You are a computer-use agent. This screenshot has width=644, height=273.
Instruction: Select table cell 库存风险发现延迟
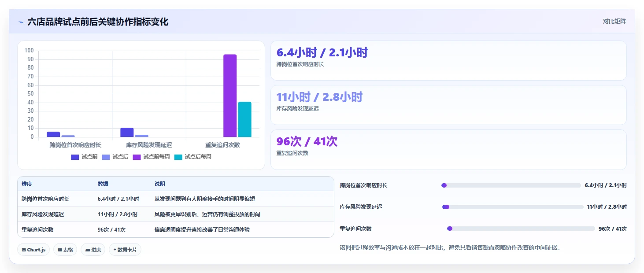coord(43,214)
